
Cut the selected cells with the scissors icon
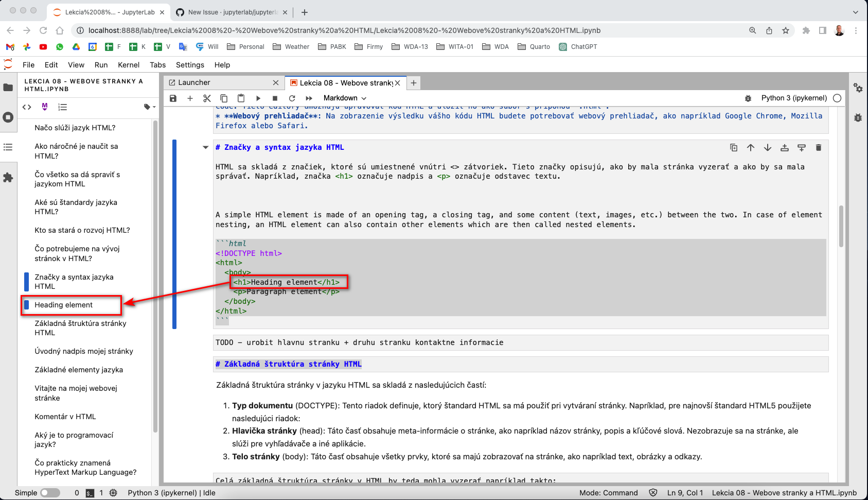click(207, 98)
